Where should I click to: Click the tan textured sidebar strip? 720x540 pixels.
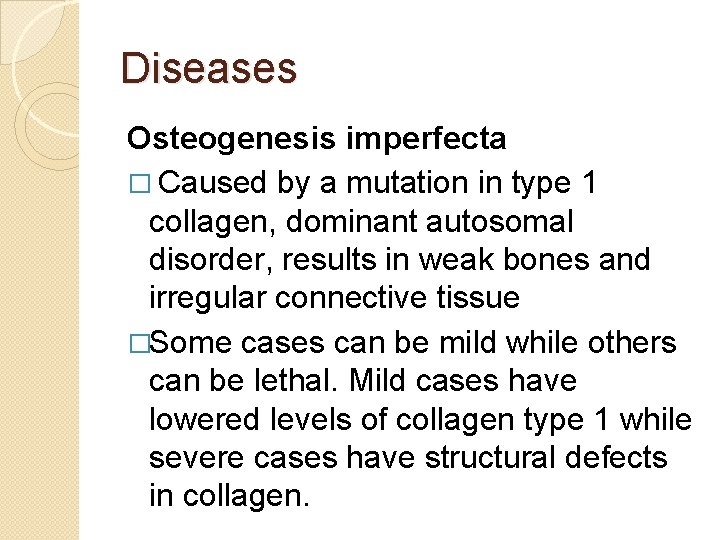[39, 270]
